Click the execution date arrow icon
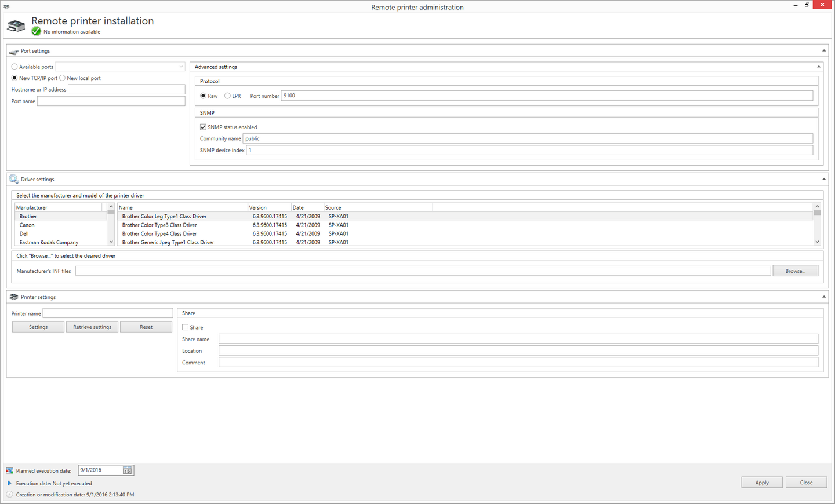835x504 pixels. coord(9,483)
